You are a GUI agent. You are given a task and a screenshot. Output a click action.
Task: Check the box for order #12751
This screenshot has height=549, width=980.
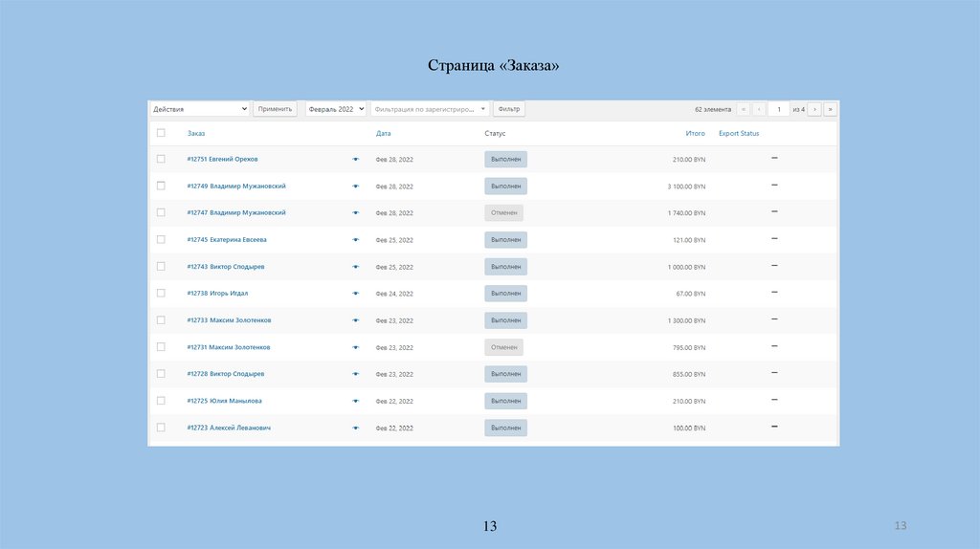[161, 159]
